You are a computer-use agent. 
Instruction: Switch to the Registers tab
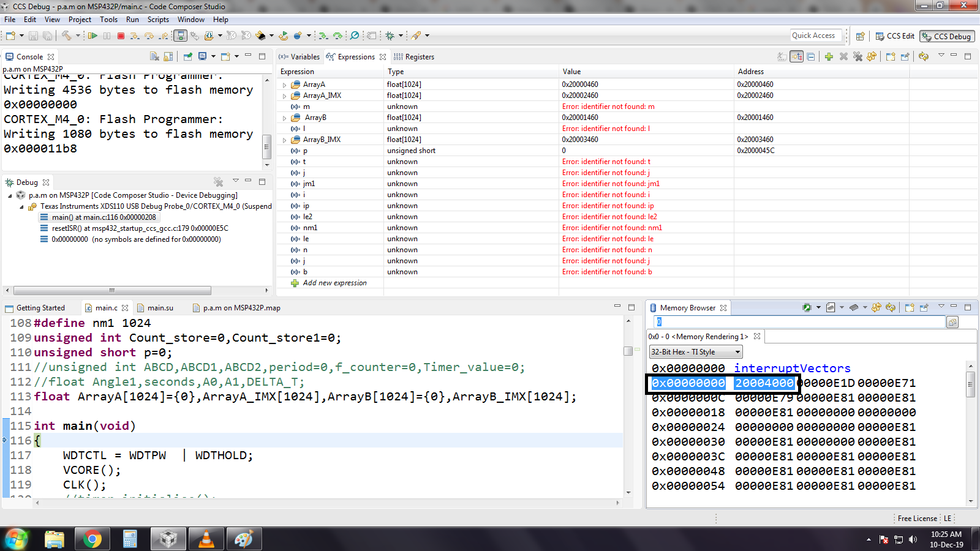[x=420, y=56]
